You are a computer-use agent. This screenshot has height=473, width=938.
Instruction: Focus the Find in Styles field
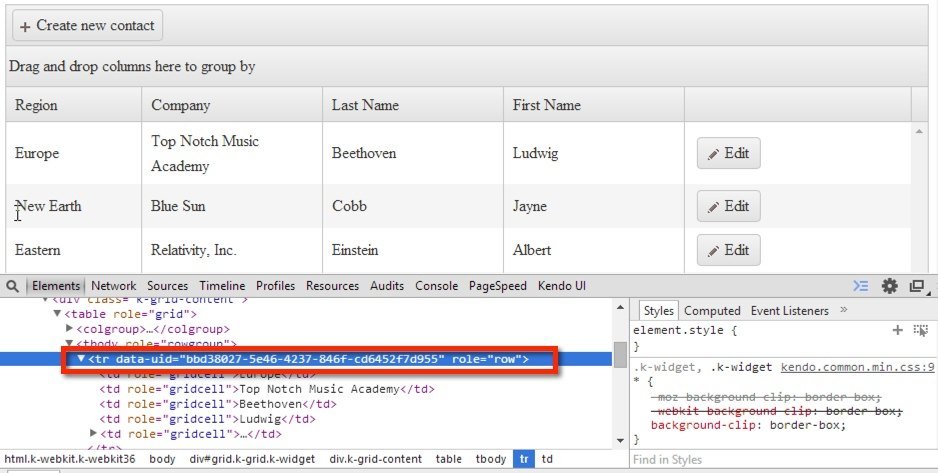[783, 460]
